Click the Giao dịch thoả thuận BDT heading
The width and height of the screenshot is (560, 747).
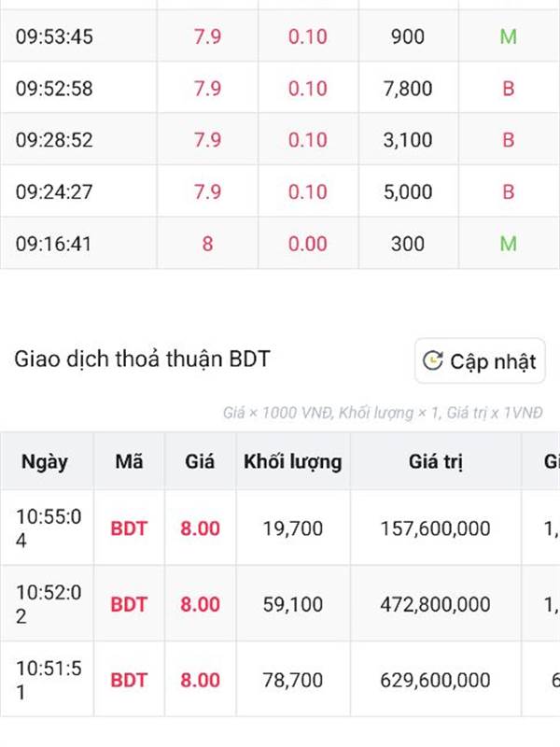[142, 359]
